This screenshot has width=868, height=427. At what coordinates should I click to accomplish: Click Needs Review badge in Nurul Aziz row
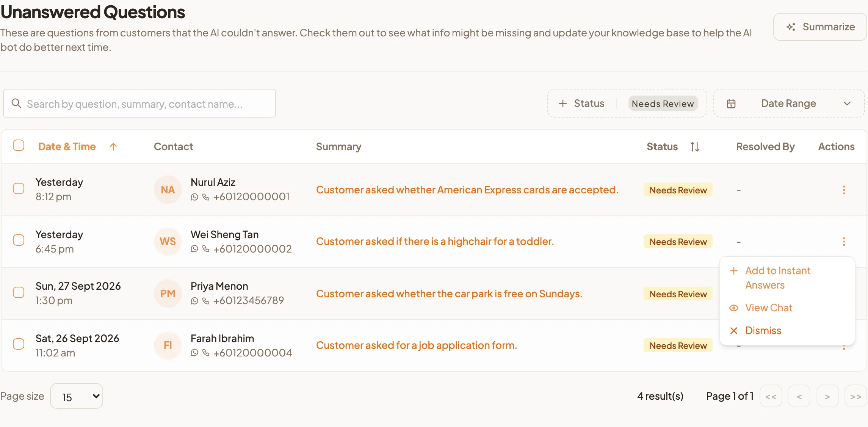coord(678,190)
